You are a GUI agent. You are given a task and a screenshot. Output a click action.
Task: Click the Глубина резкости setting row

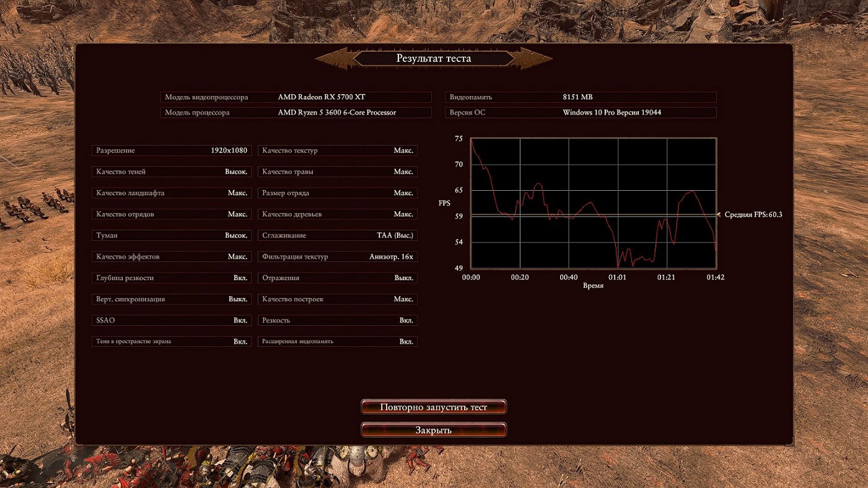[x=172, y=278]
